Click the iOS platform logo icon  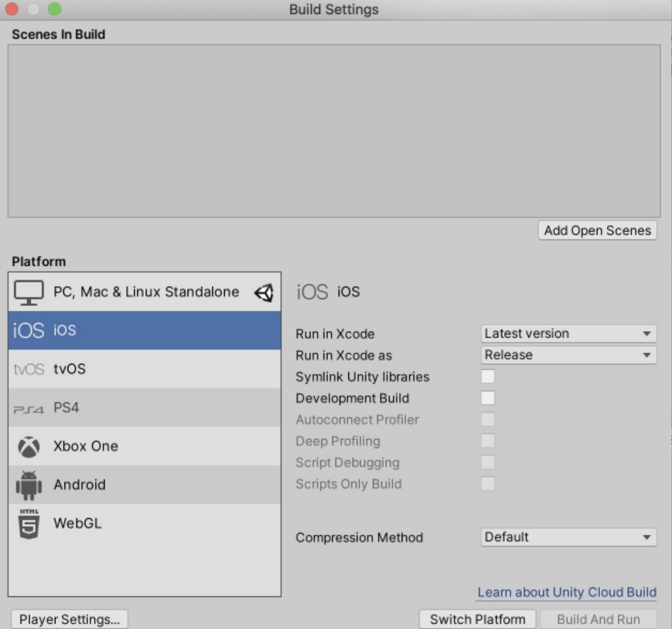(x=29, y=331)
